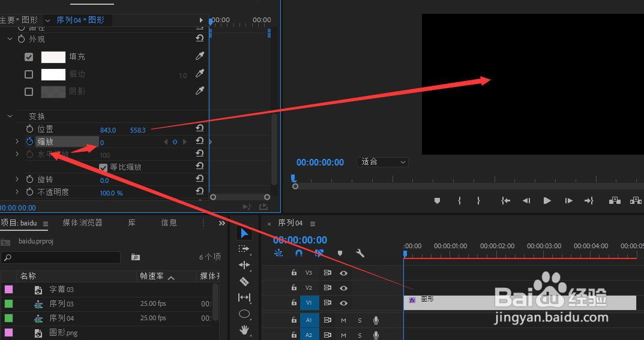Expand the 不透明度 property
The image size is (644, 340).
coord(17,191)
